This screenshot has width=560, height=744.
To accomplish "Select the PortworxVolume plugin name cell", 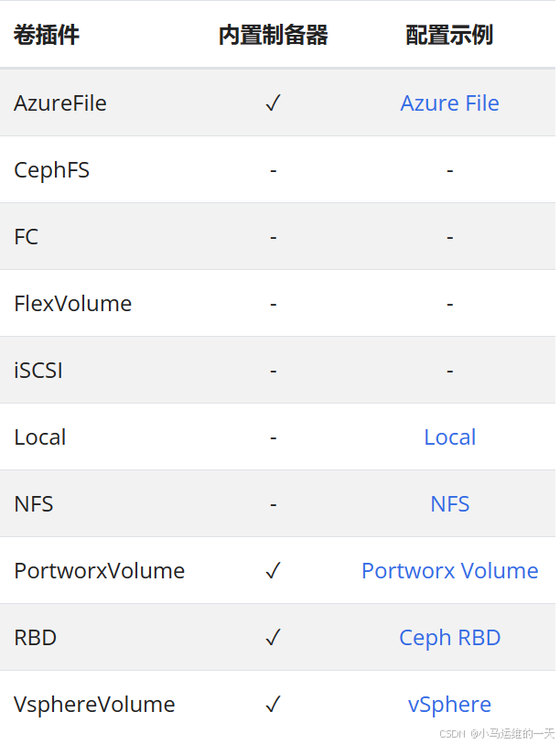I will click(99, 571).
